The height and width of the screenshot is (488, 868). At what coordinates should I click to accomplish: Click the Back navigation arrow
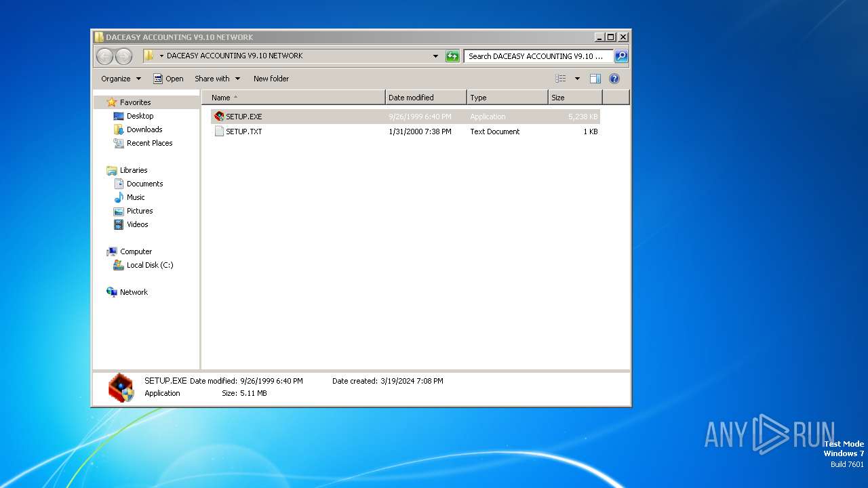(104, 56)
